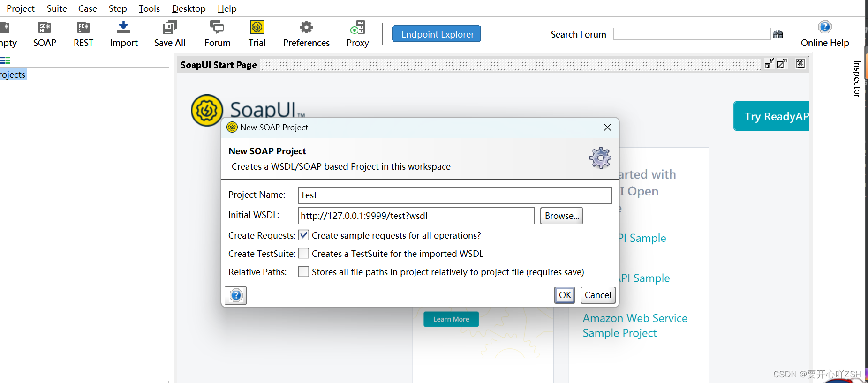
Task: Click the Online Help icon
Action: [x=825, y=27]
